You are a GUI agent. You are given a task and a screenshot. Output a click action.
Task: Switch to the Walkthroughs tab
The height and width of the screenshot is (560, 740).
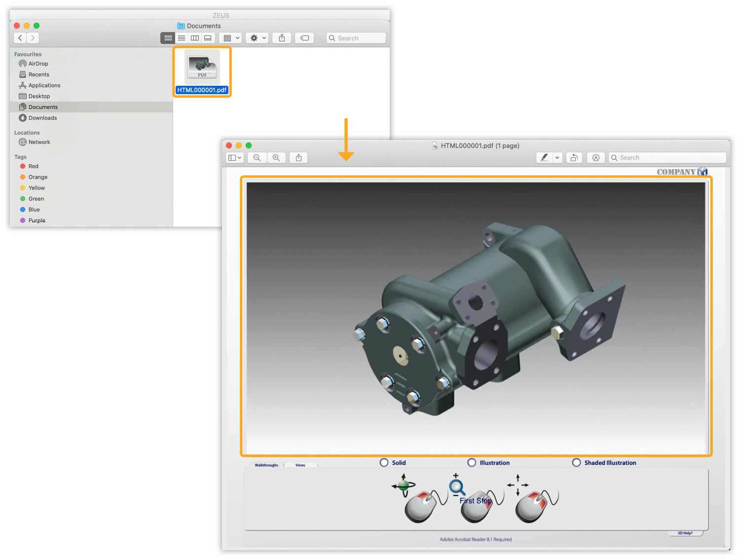(266, 465)
